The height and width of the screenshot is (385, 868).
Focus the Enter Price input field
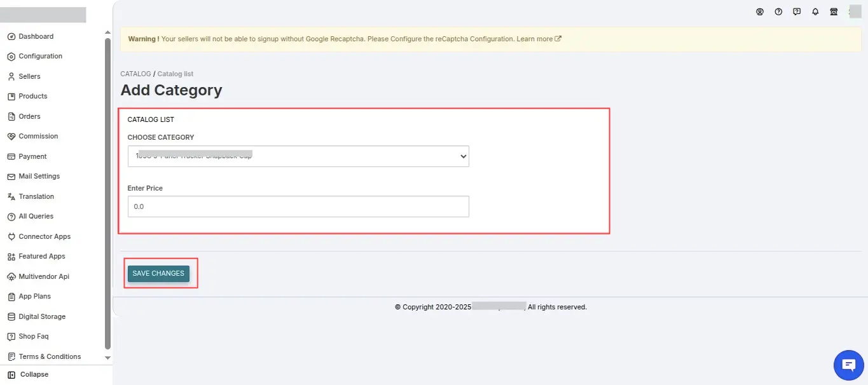298,206
